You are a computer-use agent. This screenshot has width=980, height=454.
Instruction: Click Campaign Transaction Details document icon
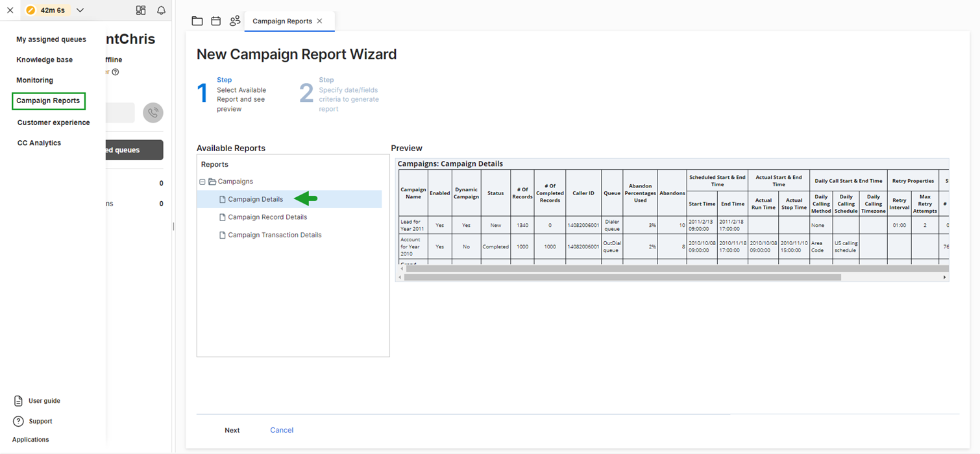(x=222, y=235)
